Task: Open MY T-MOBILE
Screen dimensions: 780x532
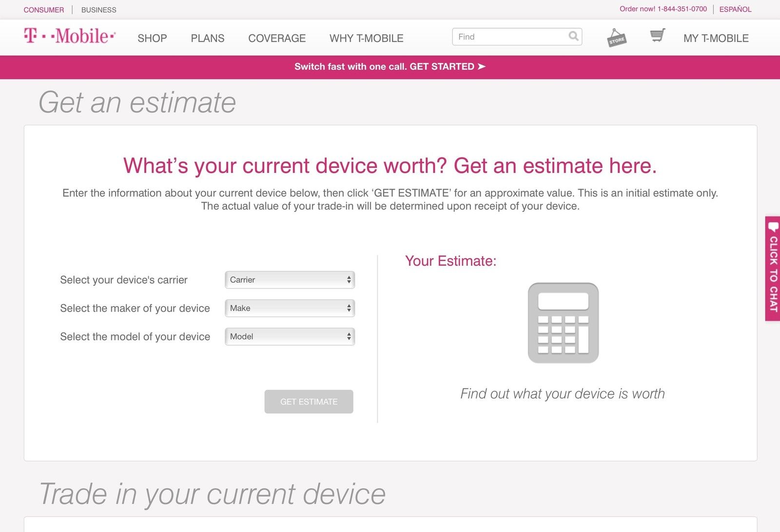Action: click(x=716, y=38)
